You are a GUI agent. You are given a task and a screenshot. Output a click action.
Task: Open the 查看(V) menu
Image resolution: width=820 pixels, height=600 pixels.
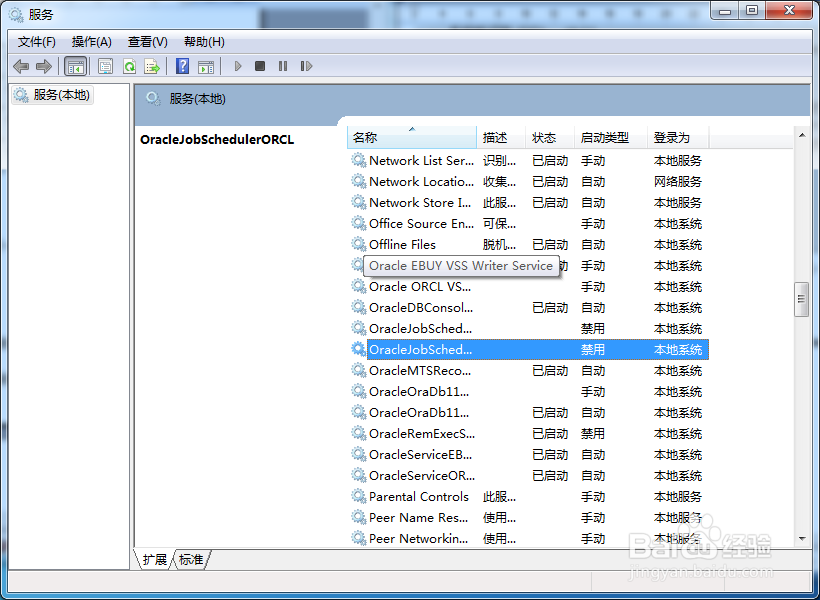[x=147, y=42]
